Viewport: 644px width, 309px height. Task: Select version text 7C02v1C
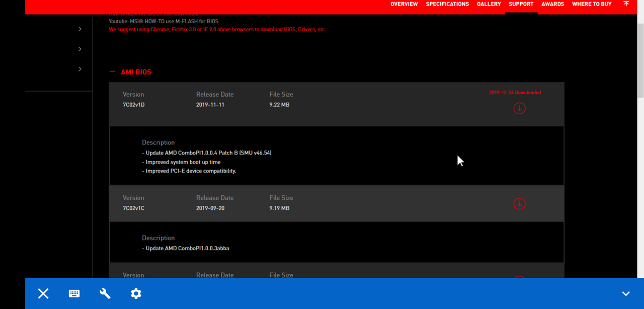pos(133,208)
